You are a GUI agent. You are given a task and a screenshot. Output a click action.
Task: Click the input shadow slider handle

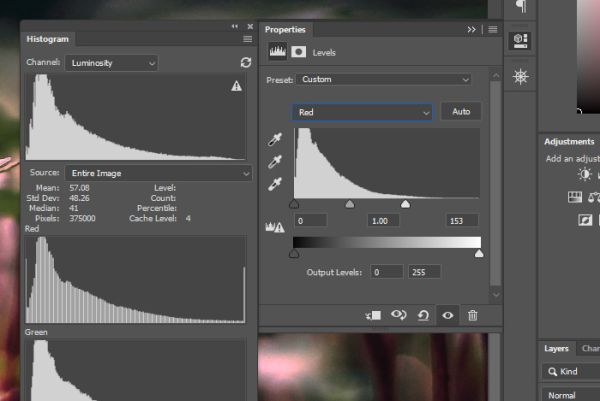294,204
